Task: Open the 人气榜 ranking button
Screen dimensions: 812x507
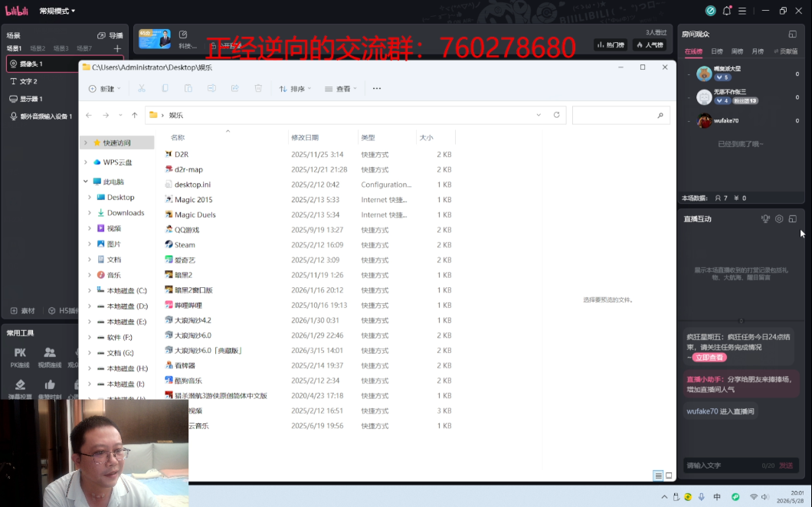Action: point(650,45)
